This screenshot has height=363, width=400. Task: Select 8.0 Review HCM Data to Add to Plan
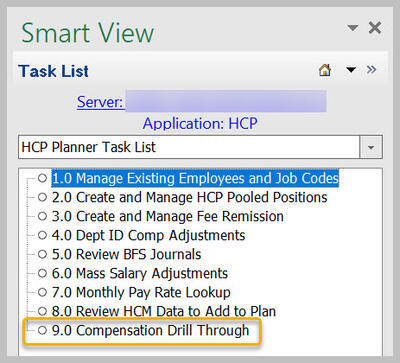point(164,311)
